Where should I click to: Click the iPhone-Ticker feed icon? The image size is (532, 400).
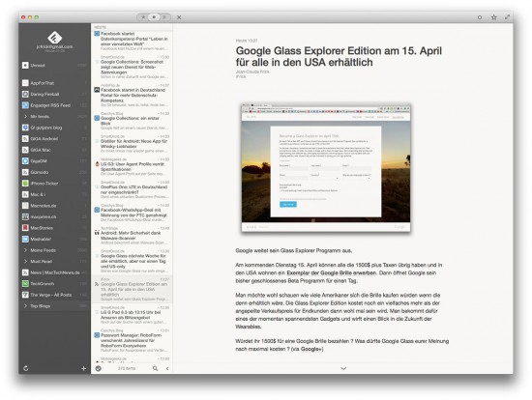[x=25, y=184]
